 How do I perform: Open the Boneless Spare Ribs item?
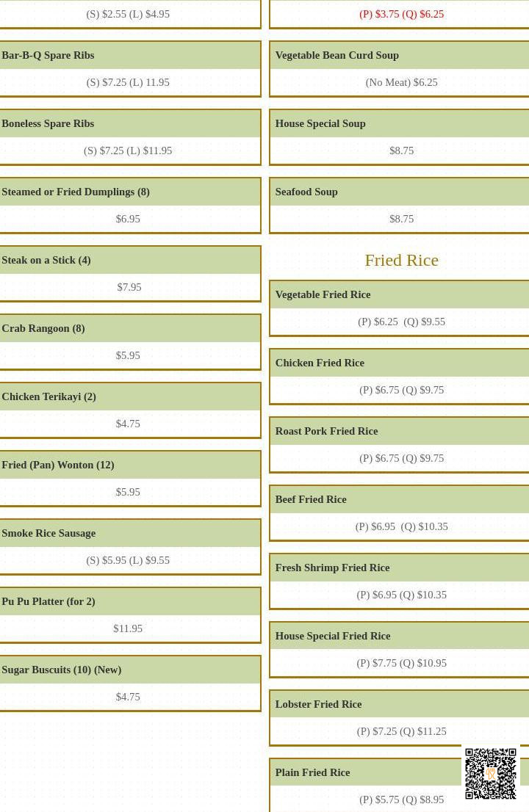click(x=48, y=124)
